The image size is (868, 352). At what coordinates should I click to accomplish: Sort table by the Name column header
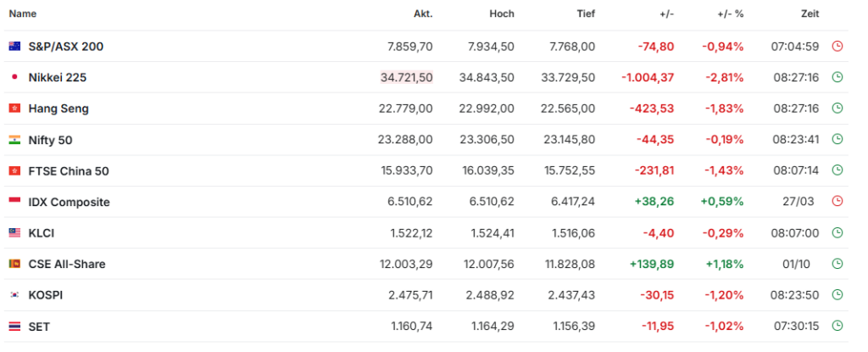(23, 14)
